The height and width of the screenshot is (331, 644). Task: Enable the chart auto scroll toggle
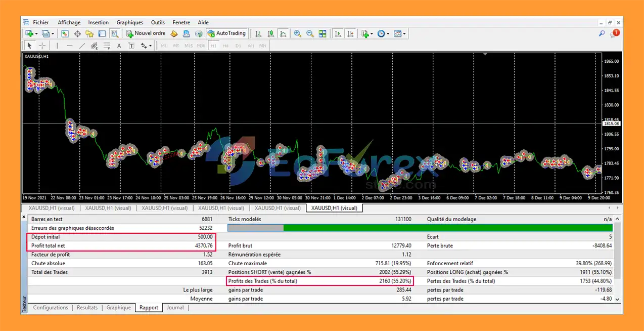click(x=338, y=34)
